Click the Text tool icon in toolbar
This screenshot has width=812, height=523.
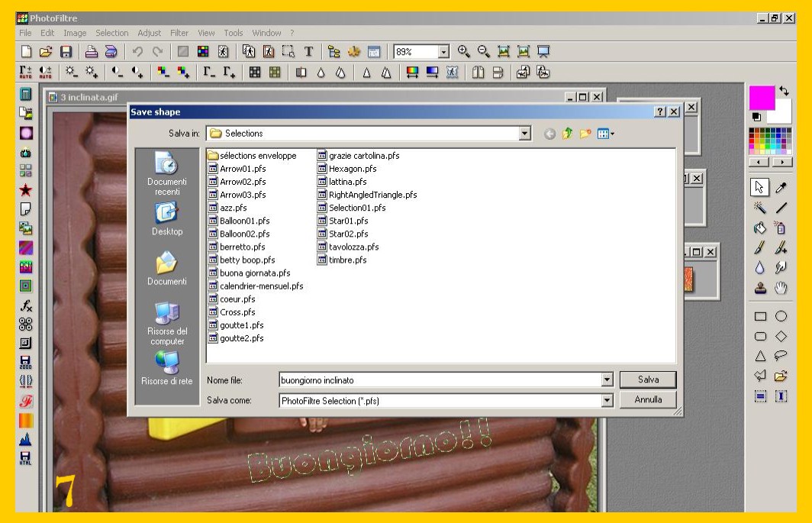click(x=309, y=52)
